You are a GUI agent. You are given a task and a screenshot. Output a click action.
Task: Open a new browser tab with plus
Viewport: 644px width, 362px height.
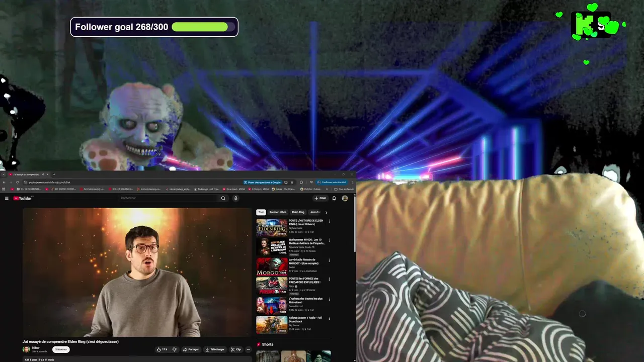tap(54, 174)
